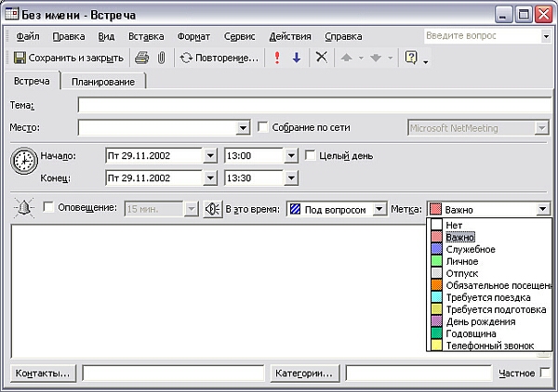
Task: Set high importance with red exclamation icon
Action: pyautogui.click(x=277, y=58)
